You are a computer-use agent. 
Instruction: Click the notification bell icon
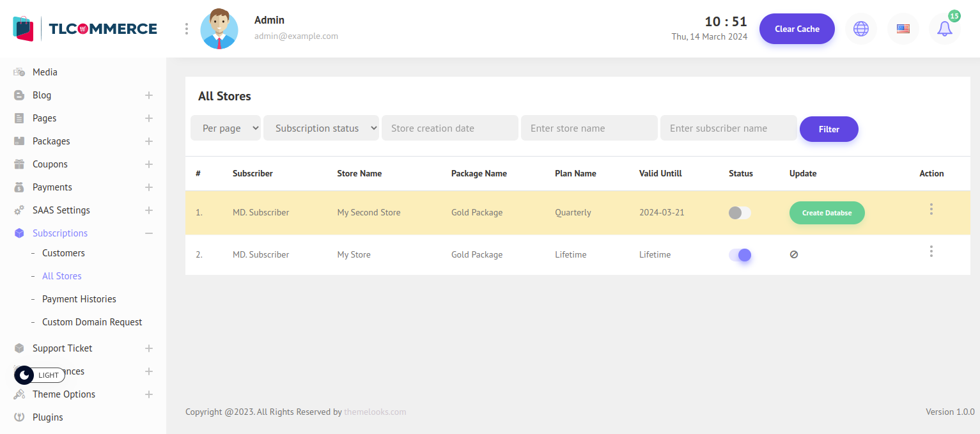point(944,29)
